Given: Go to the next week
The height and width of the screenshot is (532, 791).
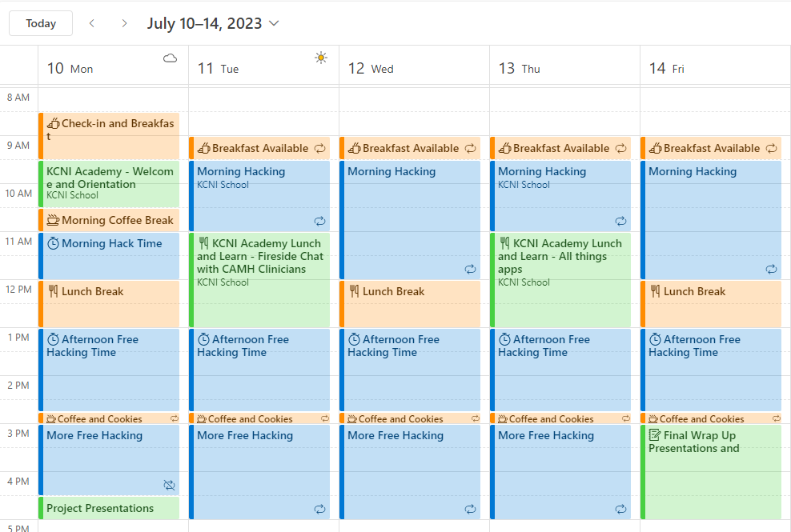Looking at the screenshot, I should click(x=124, y=23).
